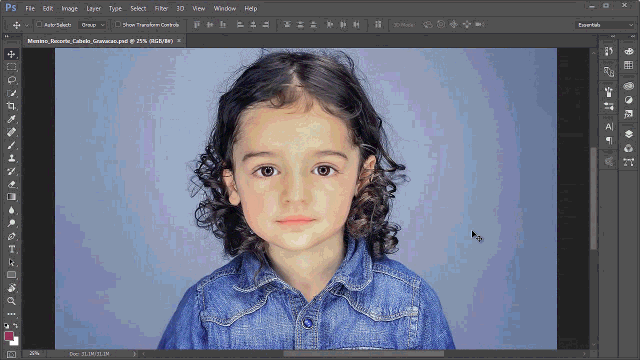Viewport: 640px width, 360px height.
Task: Select the History Brush tool
Action: pyautogui.click(x=11, y=171)
